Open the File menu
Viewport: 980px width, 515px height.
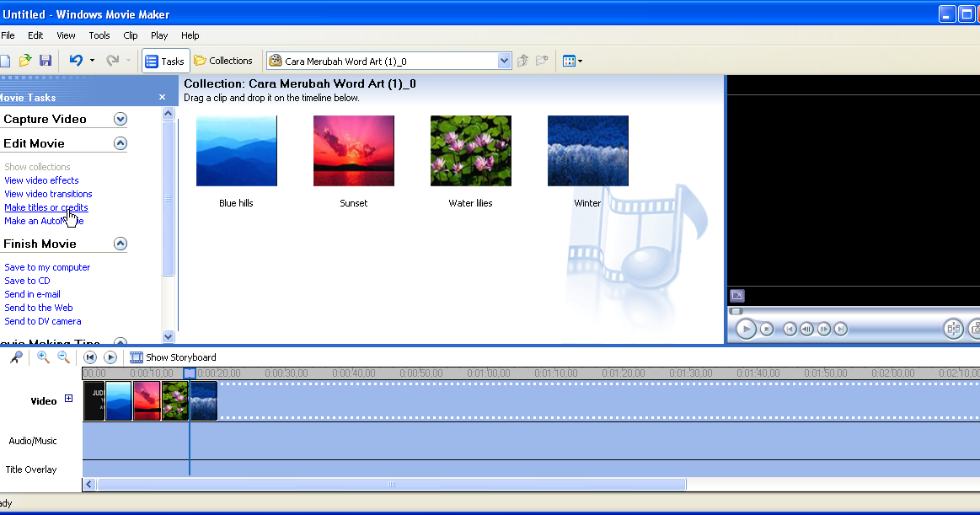click(x=8, y=35)
